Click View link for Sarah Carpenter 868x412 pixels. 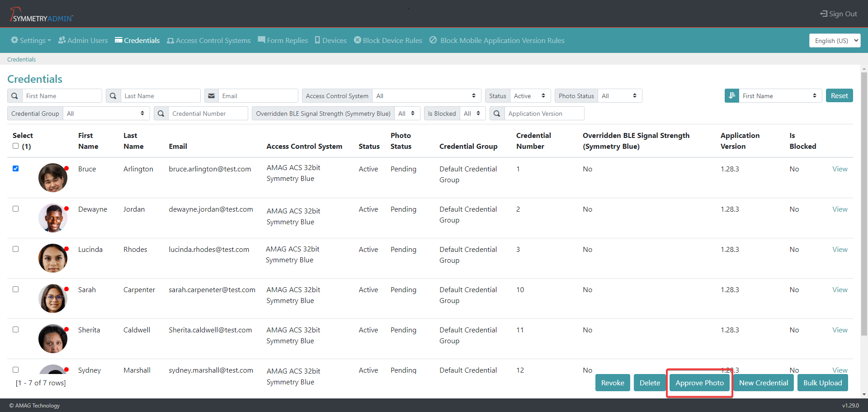tap(840, 289)
